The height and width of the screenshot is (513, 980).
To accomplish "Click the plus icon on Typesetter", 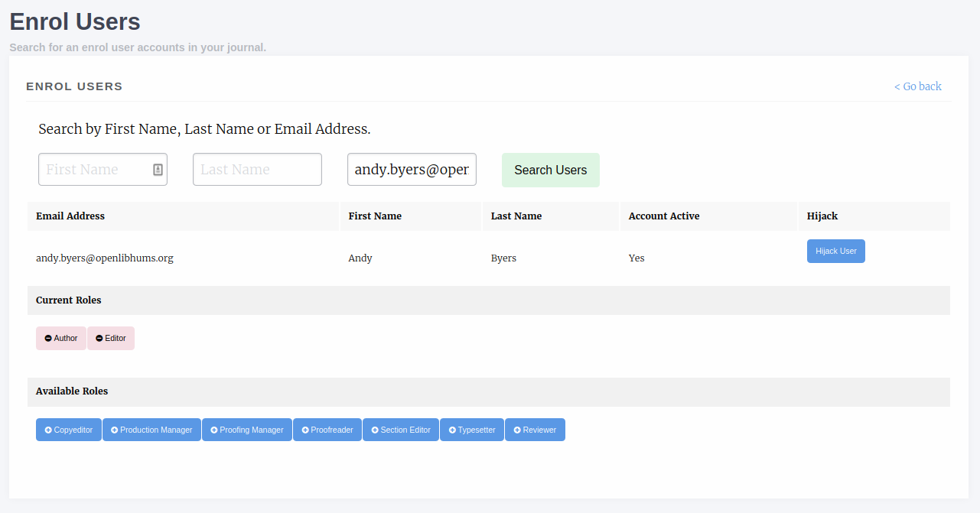I will click(452, 430).
